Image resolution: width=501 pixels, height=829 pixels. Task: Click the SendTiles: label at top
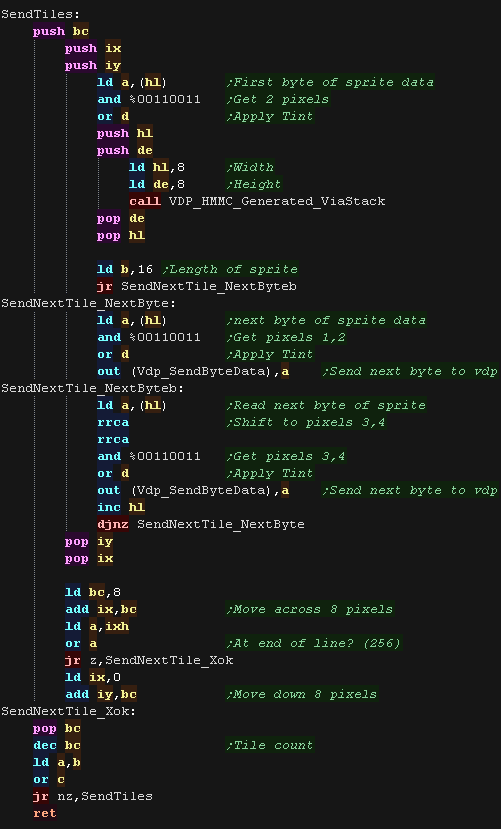click(41, 14)
